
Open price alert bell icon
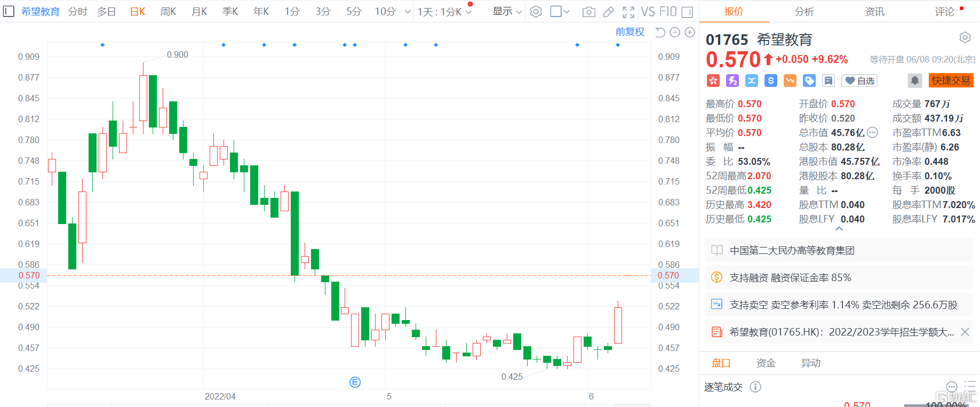(914, 81)
